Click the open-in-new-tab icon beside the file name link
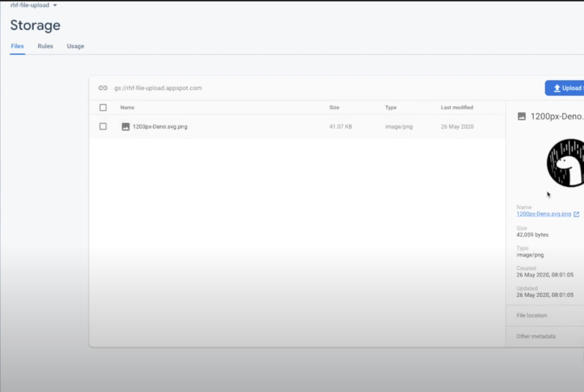584x392 pixels. click(x=576, y=214)
